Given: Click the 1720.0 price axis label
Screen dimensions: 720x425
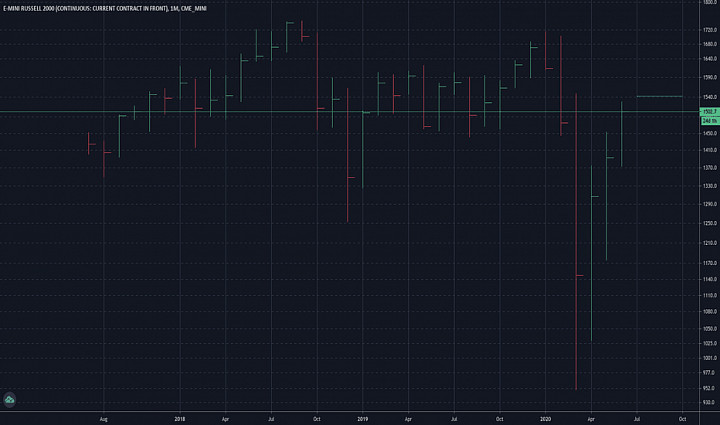Looking at the screenshot, I should click(709, 30).
